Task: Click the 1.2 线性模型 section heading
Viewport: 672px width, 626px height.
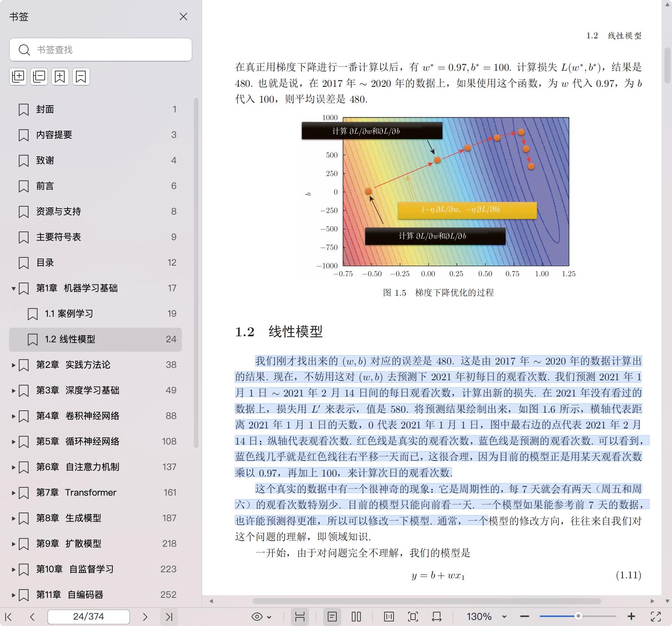Action: point(278,332)
